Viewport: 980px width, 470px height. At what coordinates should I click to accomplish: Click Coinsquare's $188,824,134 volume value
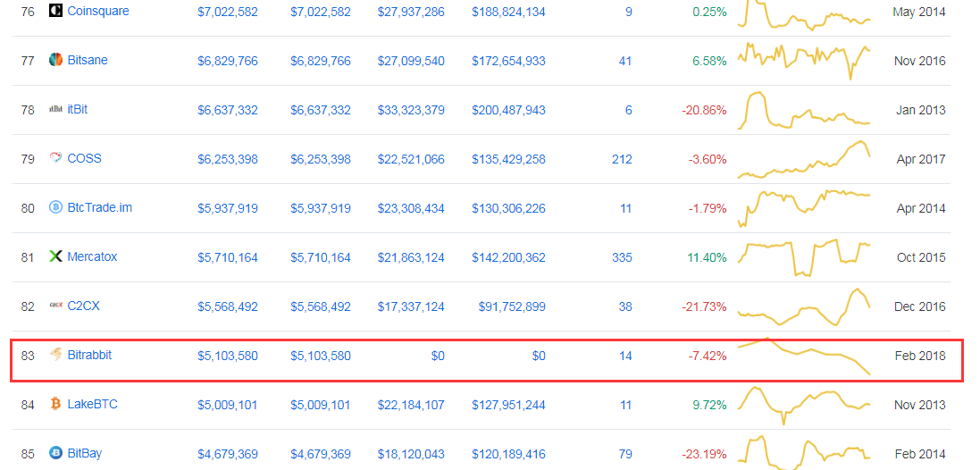[508, 12]
